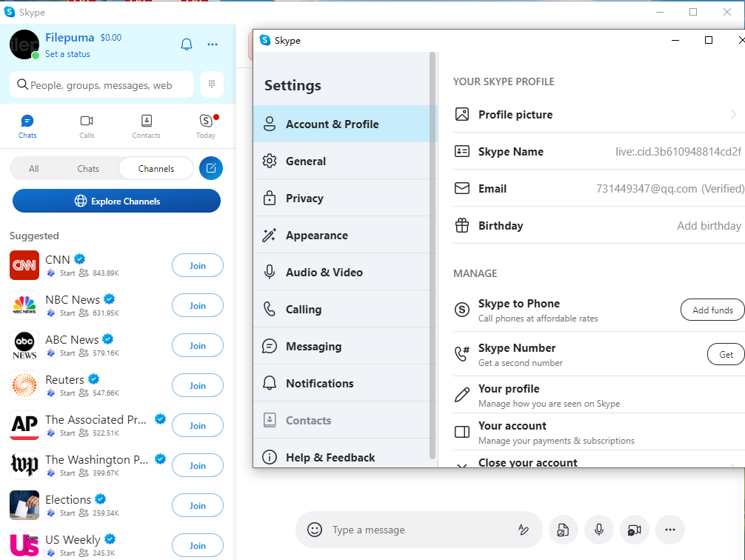Switch to the Today tab
Viewport: 745px width, 560px height.
[x=206, y=127]
